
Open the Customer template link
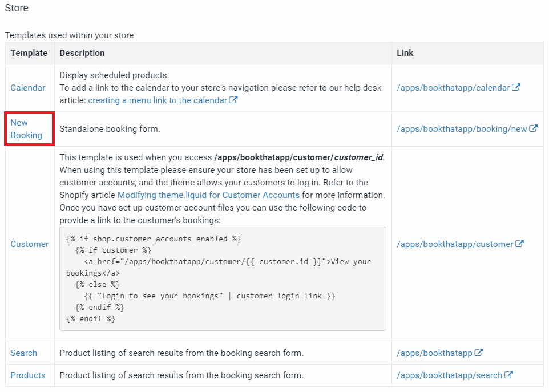[x=30, y=244]
